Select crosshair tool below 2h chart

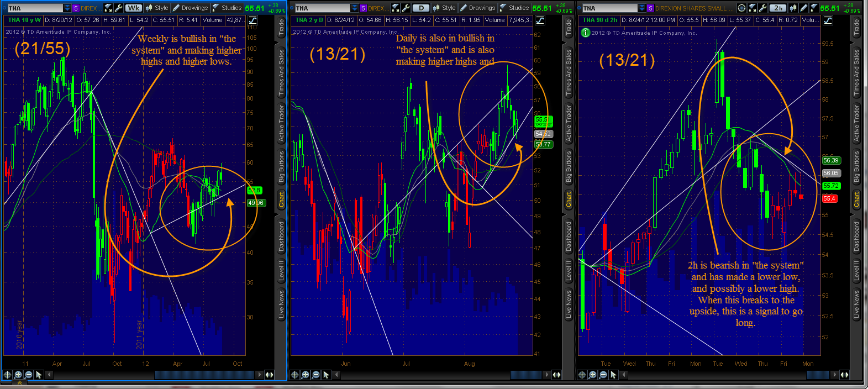(582, 375)
